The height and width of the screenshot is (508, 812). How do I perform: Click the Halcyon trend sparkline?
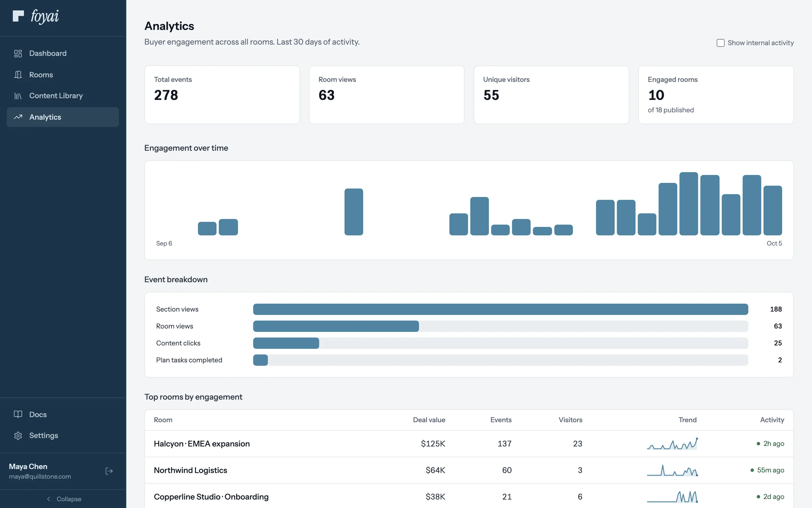point(672,444)
